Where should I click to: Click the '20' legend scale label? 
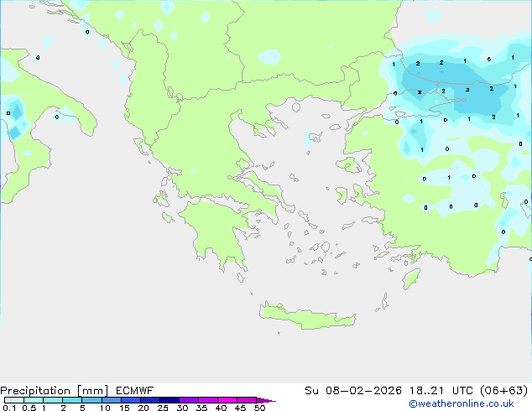click(143, 408)
